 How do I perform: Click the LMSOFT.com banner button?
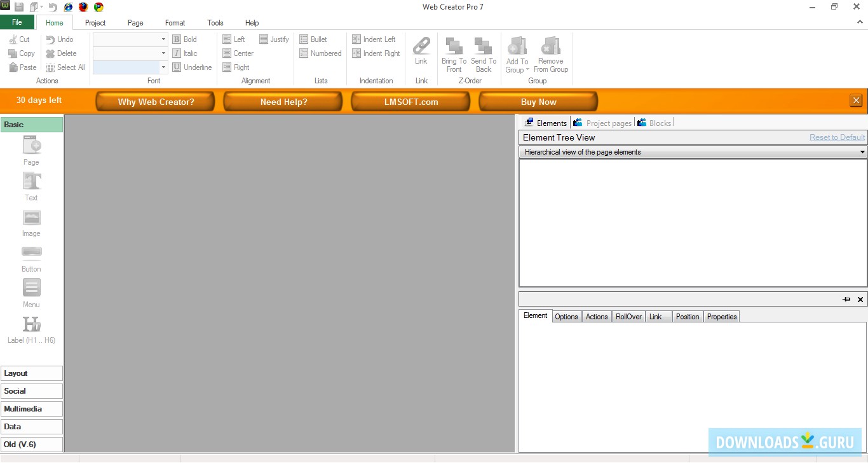click(411, 102)
